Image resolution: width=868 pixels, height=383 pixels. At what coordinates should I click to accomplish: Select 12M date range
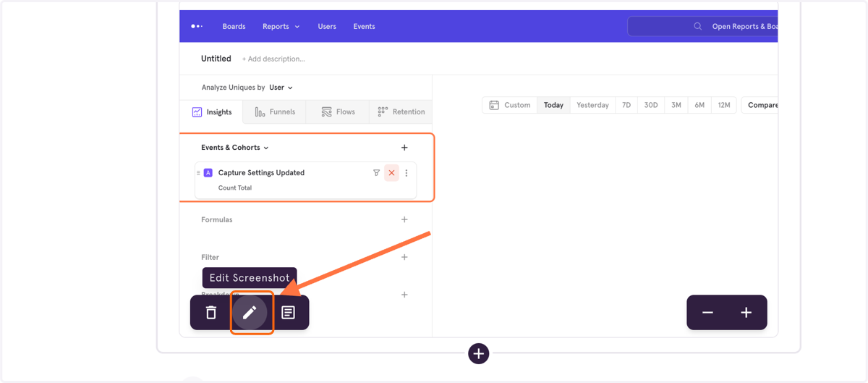[724, 105]
